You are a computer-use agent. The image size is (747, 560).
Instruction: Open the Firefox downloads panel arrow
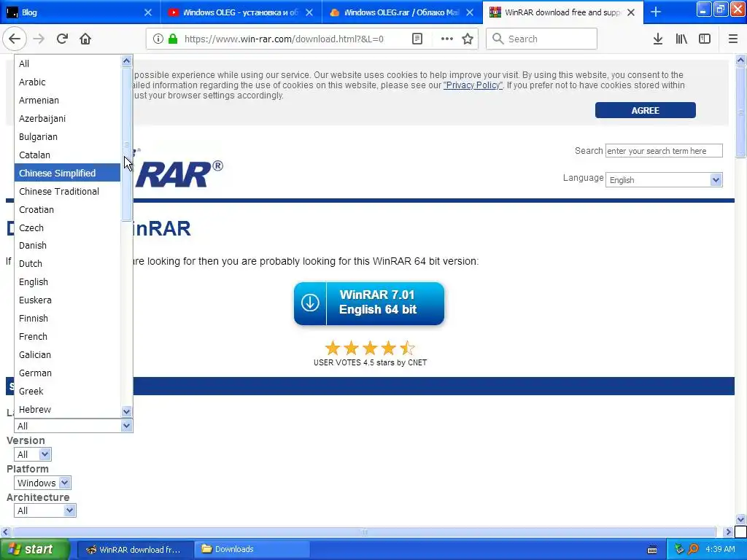pyautogui.click(x=658, y=39)
